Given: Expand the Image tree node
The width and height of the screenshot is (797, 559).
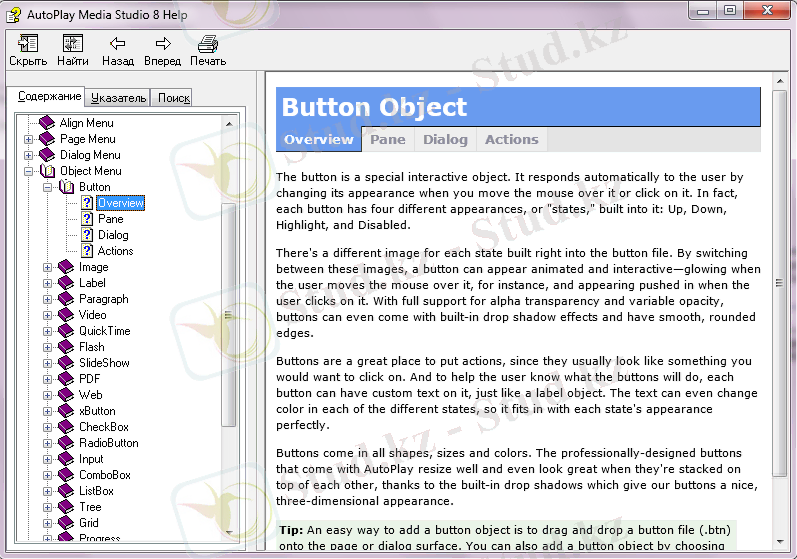Looking at the screenshot, I should (48, 267).
